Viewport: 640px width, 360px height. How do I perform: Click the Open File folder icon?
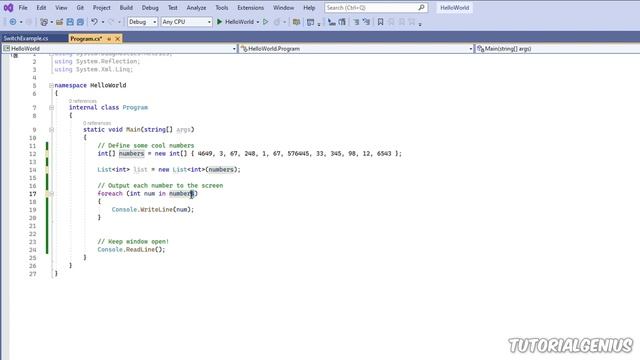point(59,22)
